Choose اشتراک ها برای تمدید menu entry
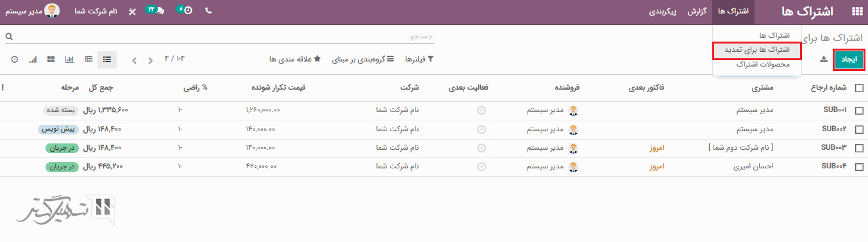868x242 pixels. [757, 49]
